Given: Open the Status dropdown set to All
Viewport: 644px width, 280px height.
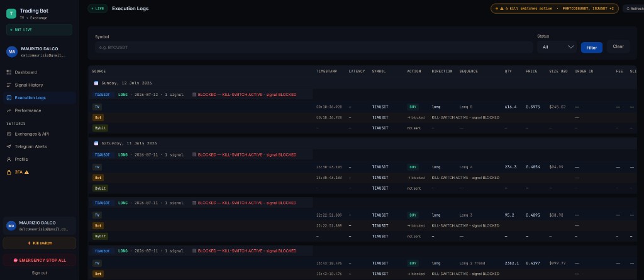Looking at the screenshot, I should [557, 47].
